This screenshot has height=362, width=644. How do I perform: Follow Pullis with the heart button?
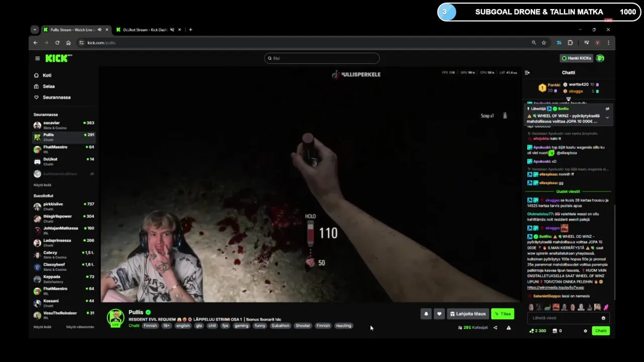439,314
